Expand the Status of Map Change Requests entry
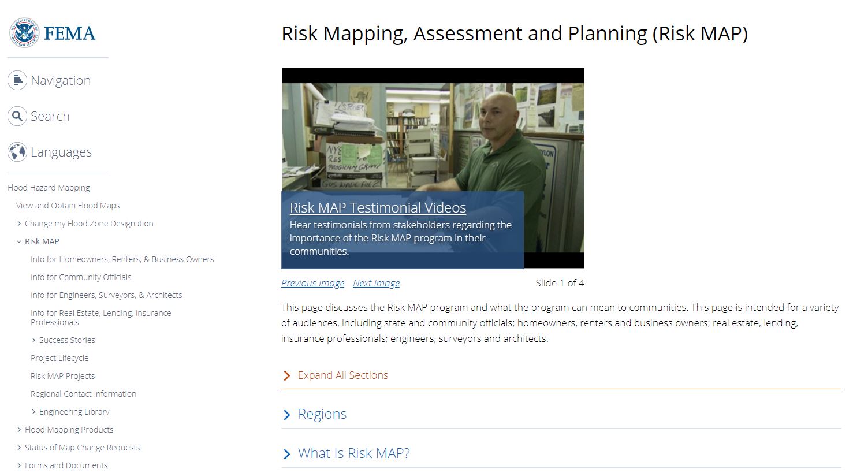 point(18,448)
